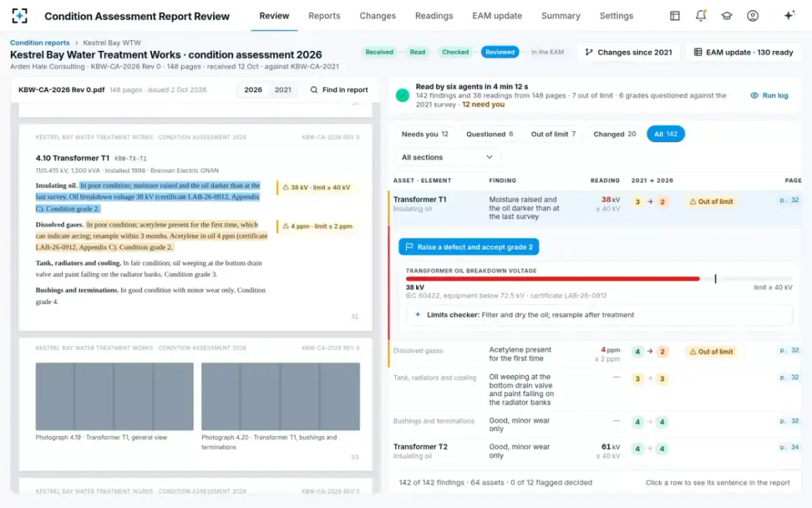Click the table icon in EAM update button

point(698,52)
